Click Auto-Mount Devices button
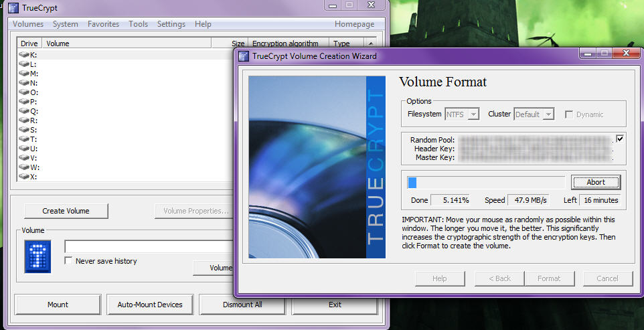 click(x=150, y=305)
